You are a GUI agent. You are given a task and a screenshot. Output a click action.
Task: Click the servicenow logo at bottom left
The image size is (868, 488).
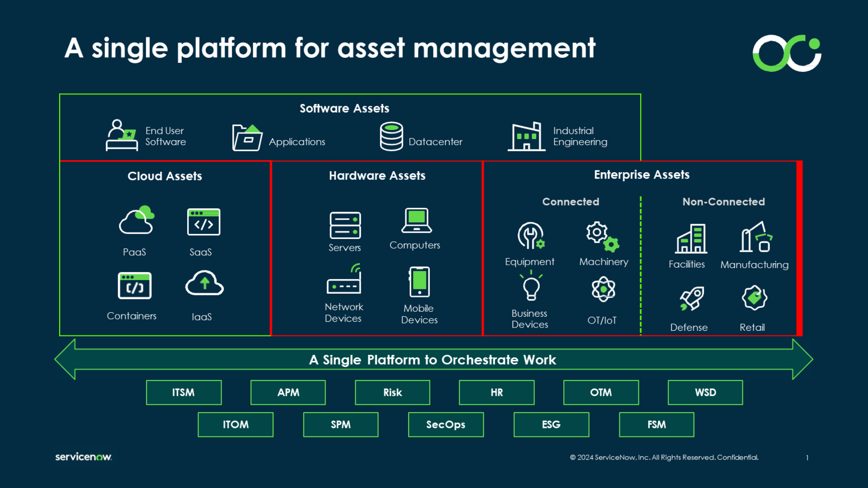(x=84, y=457)
